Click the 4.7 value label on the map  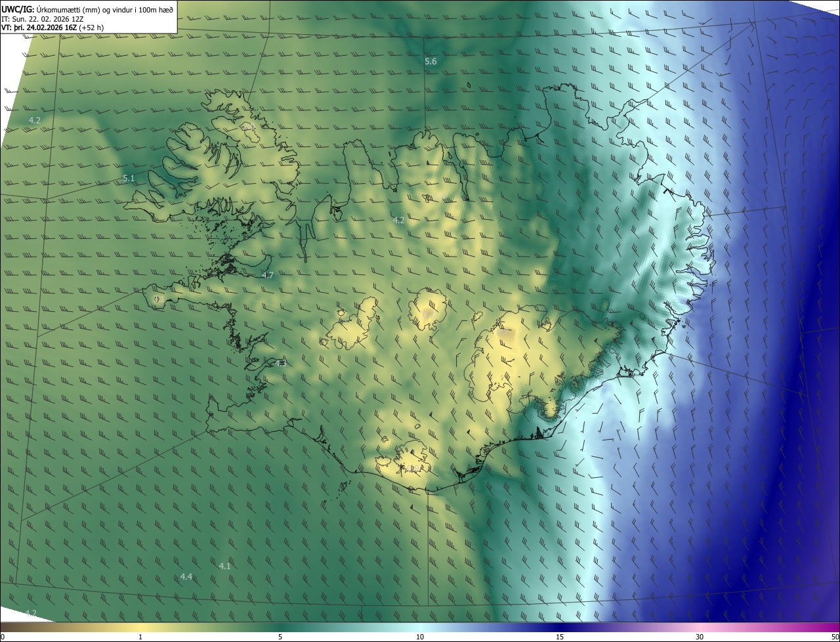click(x=267, y=275)
